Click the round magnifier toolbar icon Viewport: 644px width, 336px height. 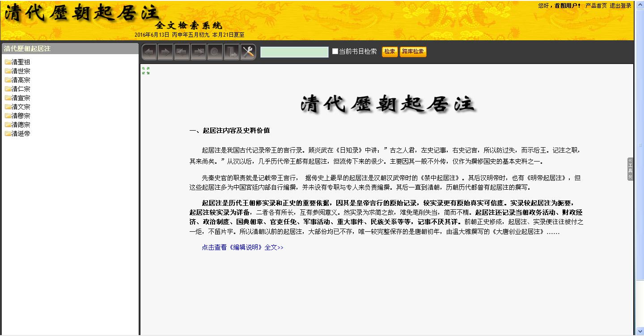click(x=215, y=52)
